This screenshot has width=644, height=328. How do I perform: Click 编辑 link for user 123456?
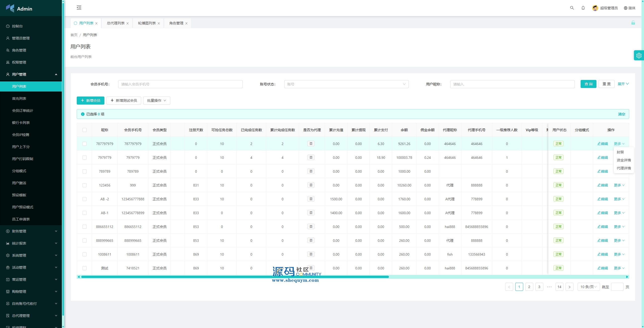[x=602, y=185]
